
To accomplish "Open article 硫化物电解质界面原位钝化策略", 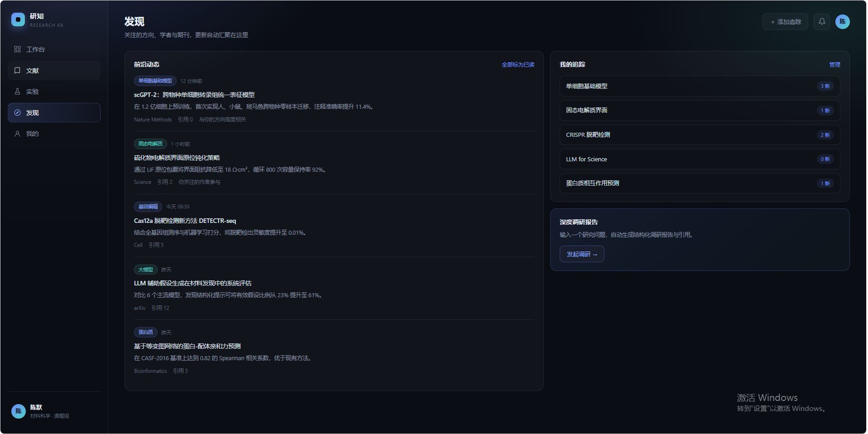I will coord(177,158).
